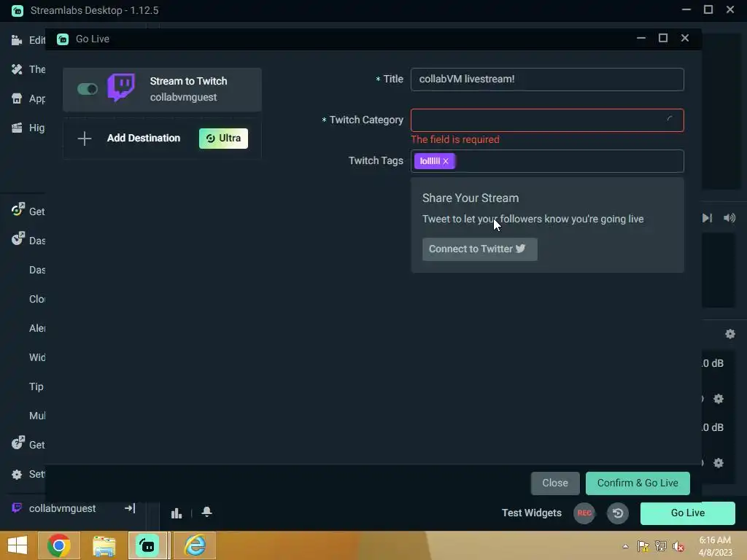Click the Alert Box sidebar entry
The width and height of the screenshot is (747, 560).
coord(37,328)
